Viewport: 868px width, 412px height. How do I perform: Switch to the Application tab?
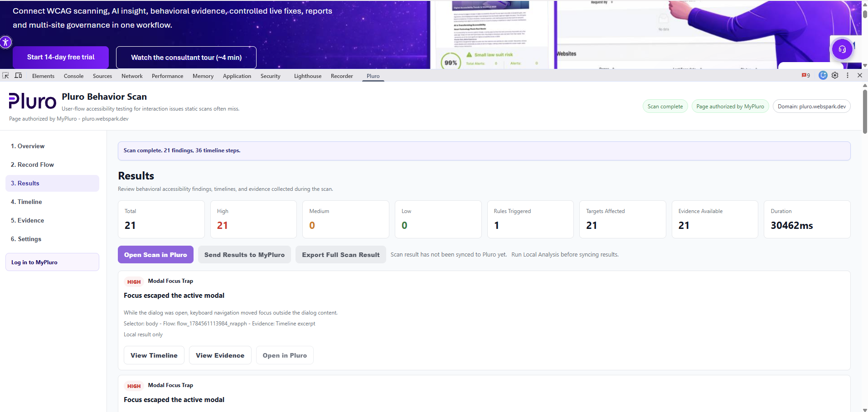[x=237, y=76]
